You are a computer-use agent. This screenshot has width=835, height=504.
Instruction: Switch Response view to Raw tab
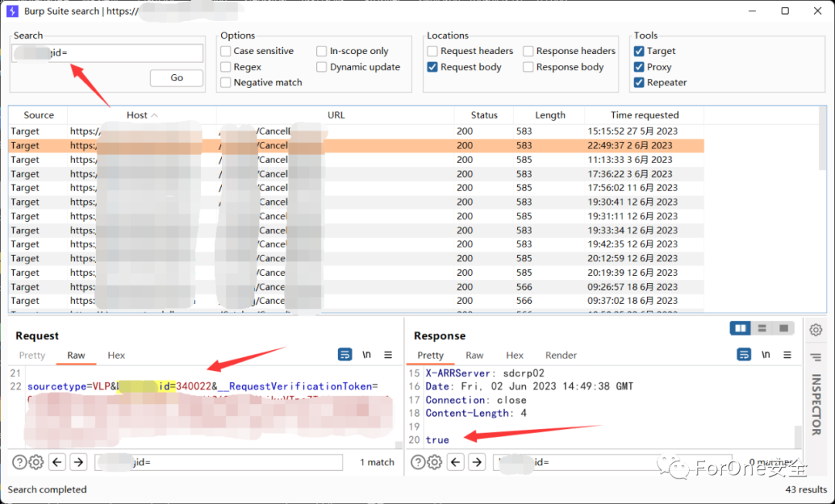tap(475, 356)
